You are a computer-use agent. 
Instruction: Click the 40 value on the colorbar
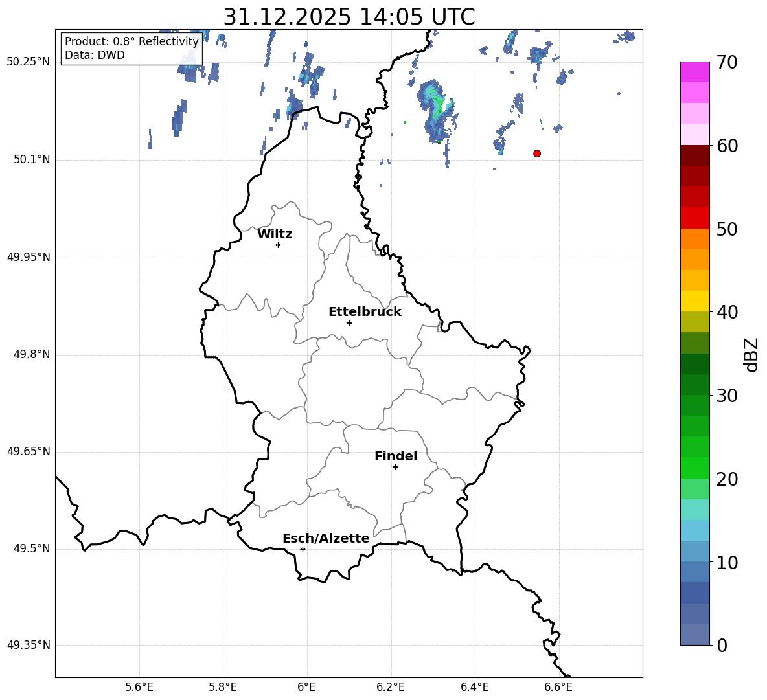coord(727,312)
